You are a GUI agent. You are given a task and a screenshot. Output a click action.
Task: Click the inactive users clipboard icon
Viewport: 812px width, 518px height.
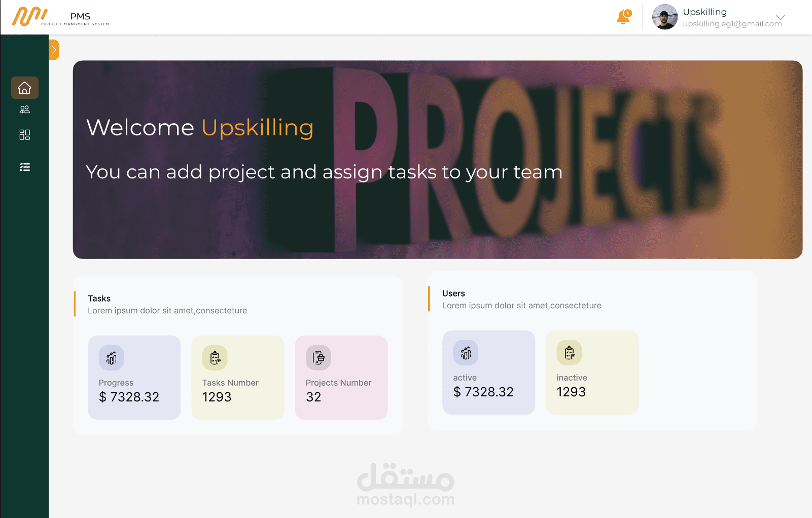tap(569, 353)
